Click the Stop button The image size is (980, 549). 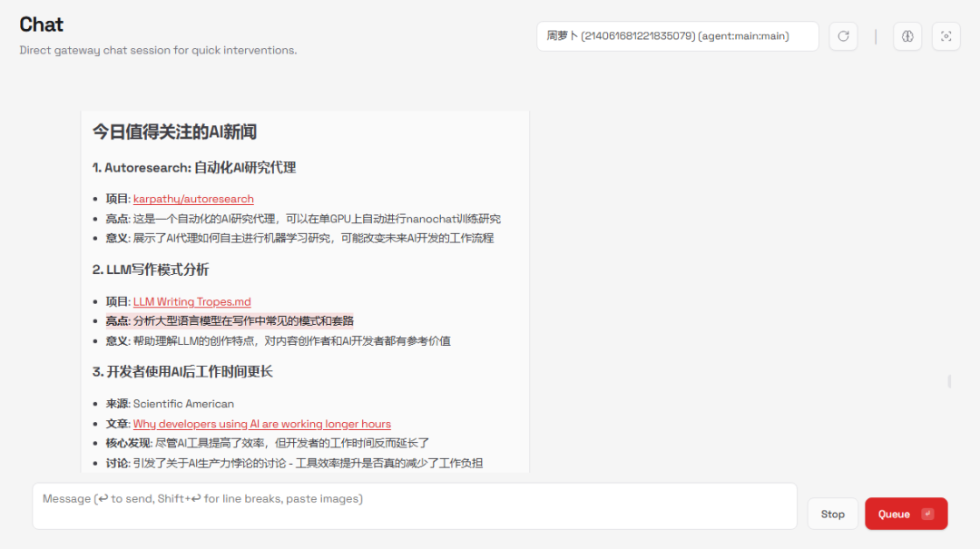click(x=832, y=514)
